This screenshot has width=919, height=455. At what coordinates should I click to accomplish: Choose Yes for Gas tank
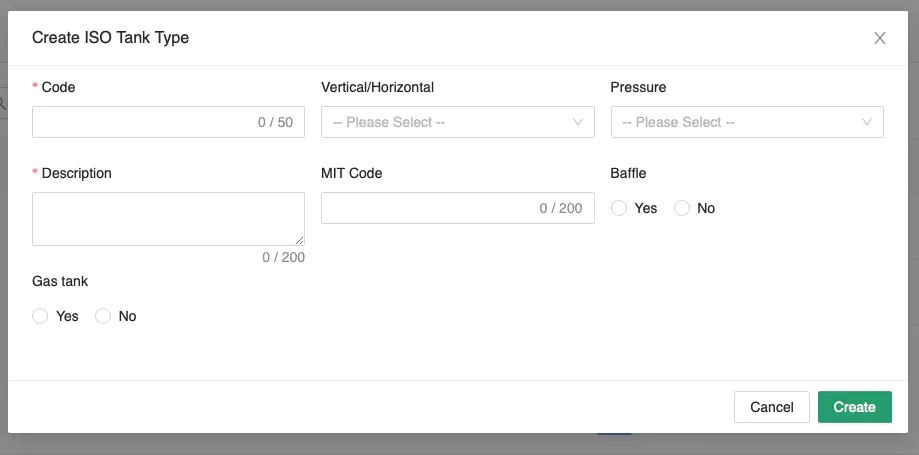(x=40, y=316)
